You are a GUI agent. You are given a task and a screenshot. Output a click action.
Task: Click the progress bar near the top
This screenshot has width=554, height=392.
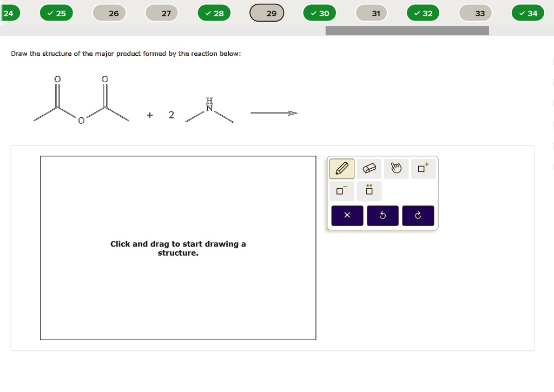pos(406,31)
